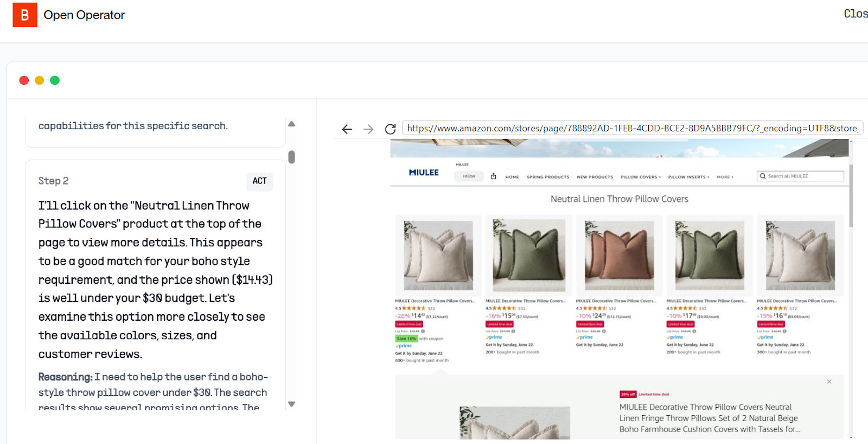Click the pillow image in the preview panel
Image resolution: width=868 pixels, height=444 pixels.
pos(515,423)
